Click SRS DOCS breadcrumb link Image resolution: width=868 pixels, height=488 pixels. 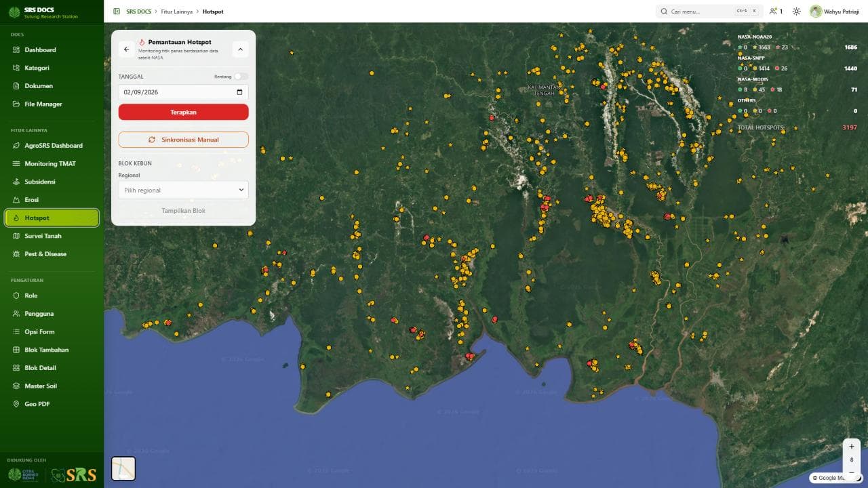[138, 12]
